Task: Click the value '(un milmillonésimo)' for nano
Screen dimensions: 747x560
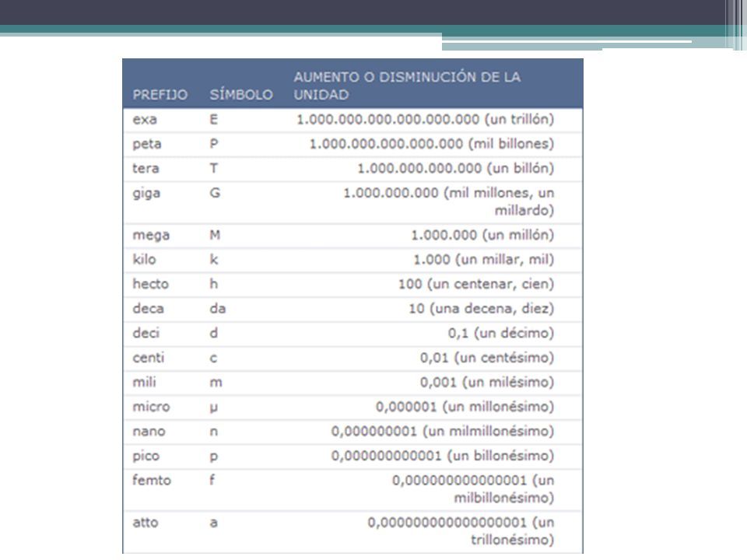Action: 489,432
